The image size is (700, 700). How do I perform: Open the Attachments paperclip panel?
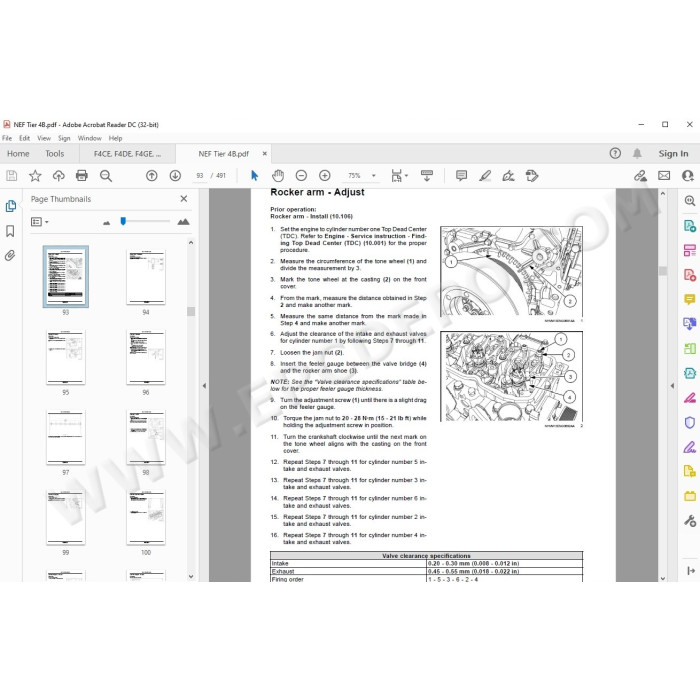10,255
